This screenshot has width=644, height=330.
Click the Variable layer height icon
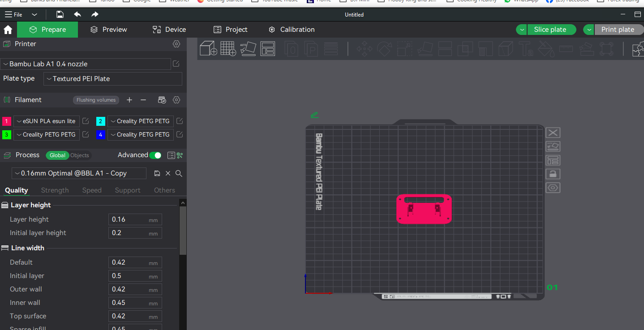331,48
